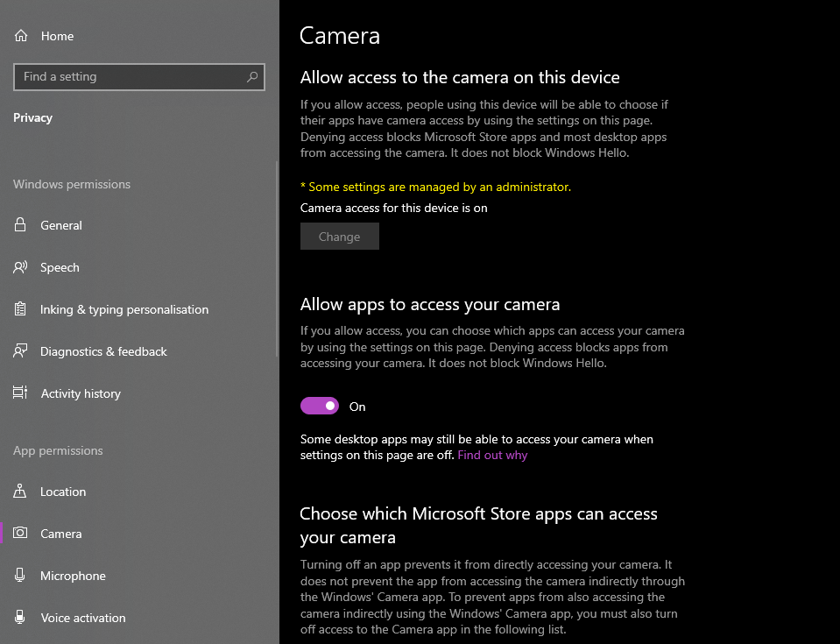Screen dimensions: 840x644
Task: Turn off 'Allow apps to access your camera'
Action: [x=319, y=405]
